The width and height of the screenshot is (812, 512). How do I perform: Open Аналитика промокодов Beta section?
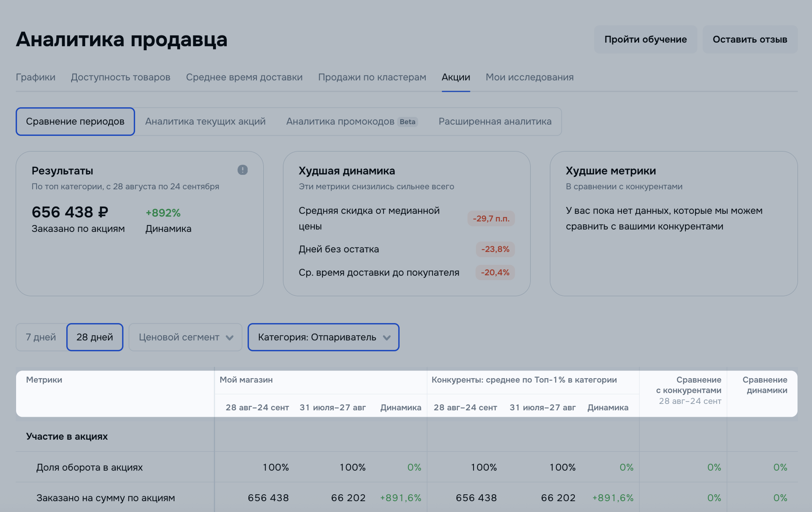pos(352,121)
